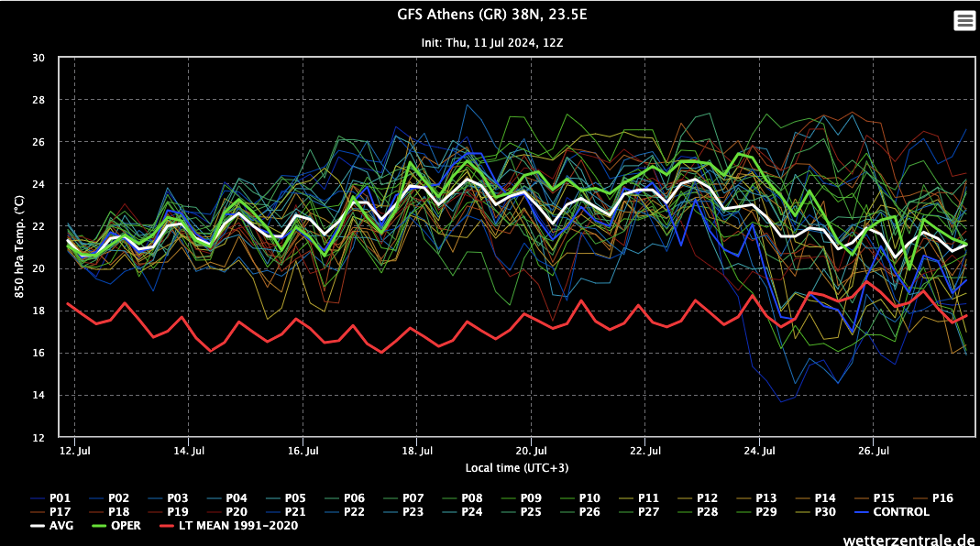The image size is (980, 546).
Task: Click the 16 value on y-axis
Action: 39,353
